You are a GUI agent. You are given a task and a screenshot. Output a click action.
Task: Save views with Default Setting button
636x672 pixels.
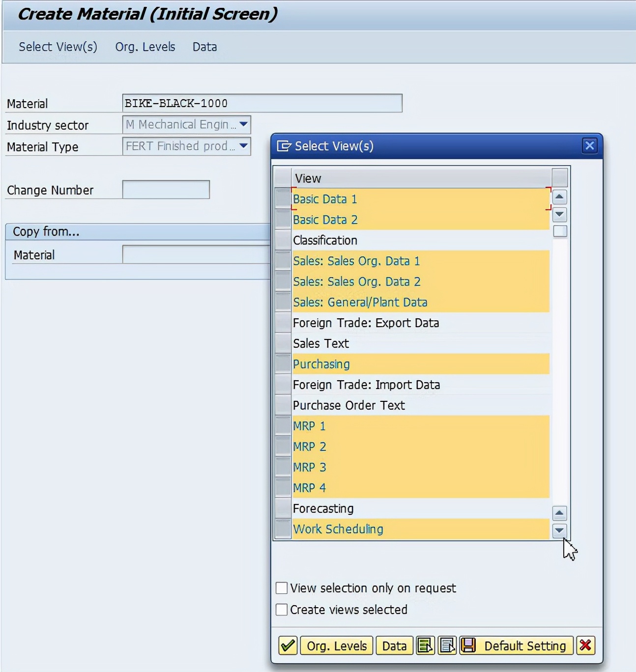[517, 645]
